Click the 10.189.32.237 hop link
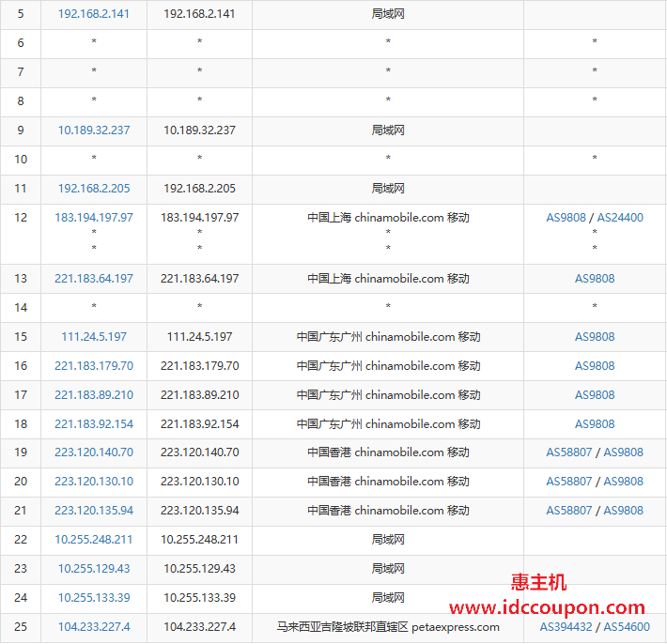The height and width of the screenshot is (644, 667). coord(94,130)
